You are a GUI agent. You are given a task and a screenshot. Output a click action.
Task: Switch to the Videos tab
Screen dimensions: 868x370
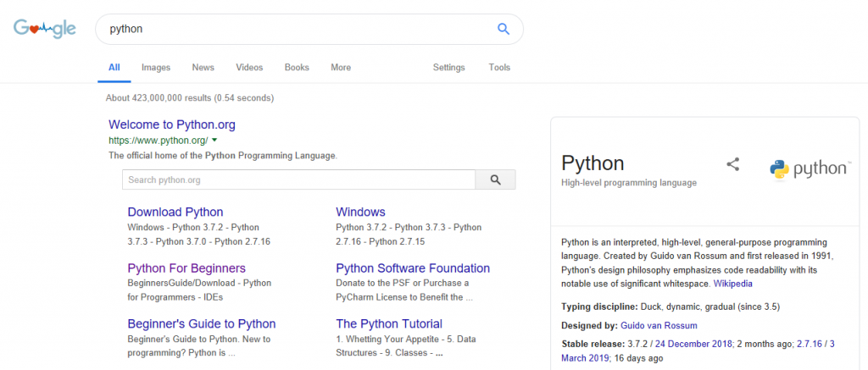point(249,68)
